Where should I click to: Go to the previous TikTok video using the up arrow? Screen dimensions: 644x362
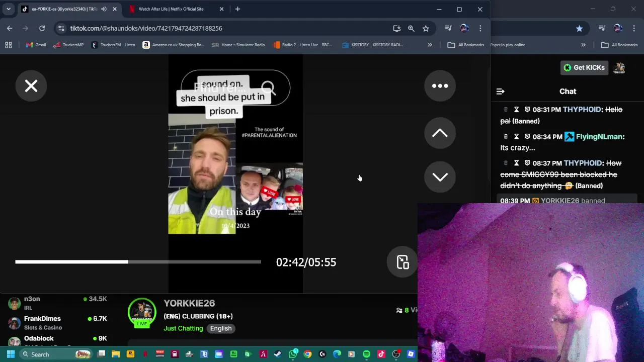tap(440, 133)
